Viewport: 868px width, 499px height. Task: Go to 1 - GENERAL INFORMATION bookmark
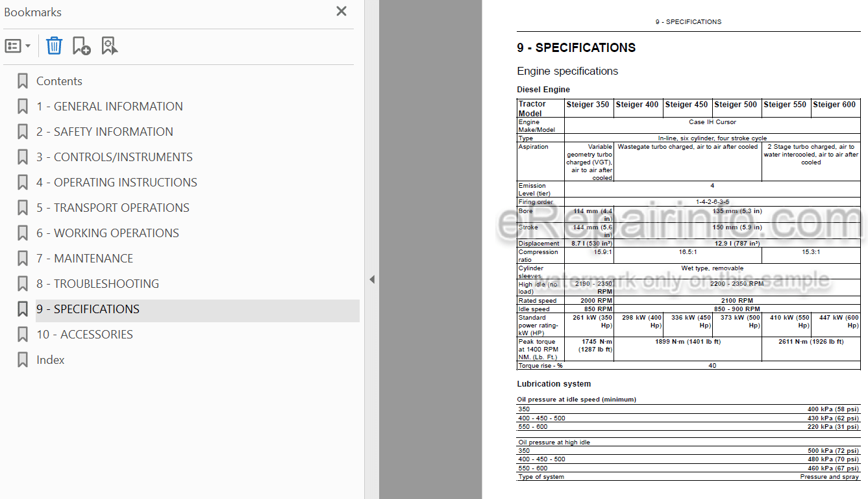109,107
